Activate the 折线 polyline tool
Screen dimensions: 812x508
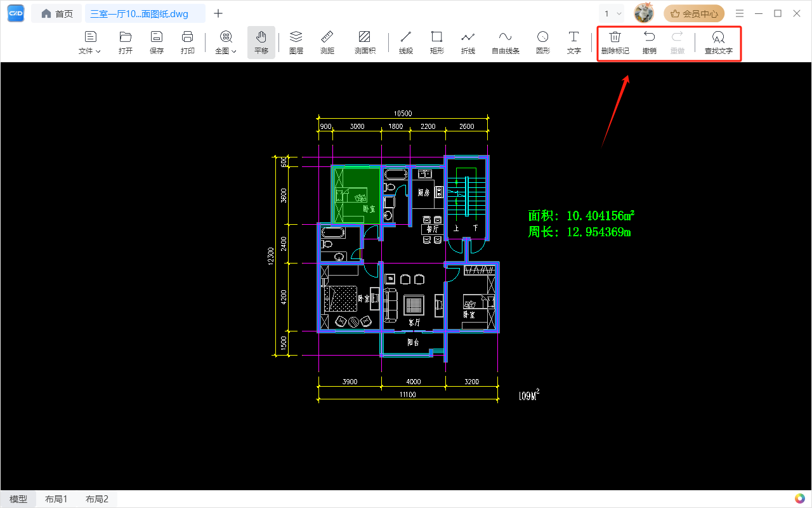468,43
